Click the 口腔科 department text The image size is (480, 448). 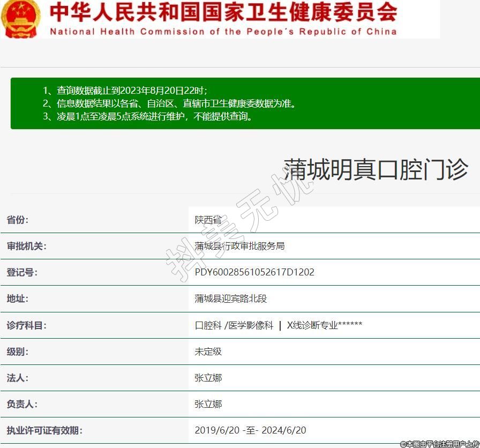[x=208, y=325]
